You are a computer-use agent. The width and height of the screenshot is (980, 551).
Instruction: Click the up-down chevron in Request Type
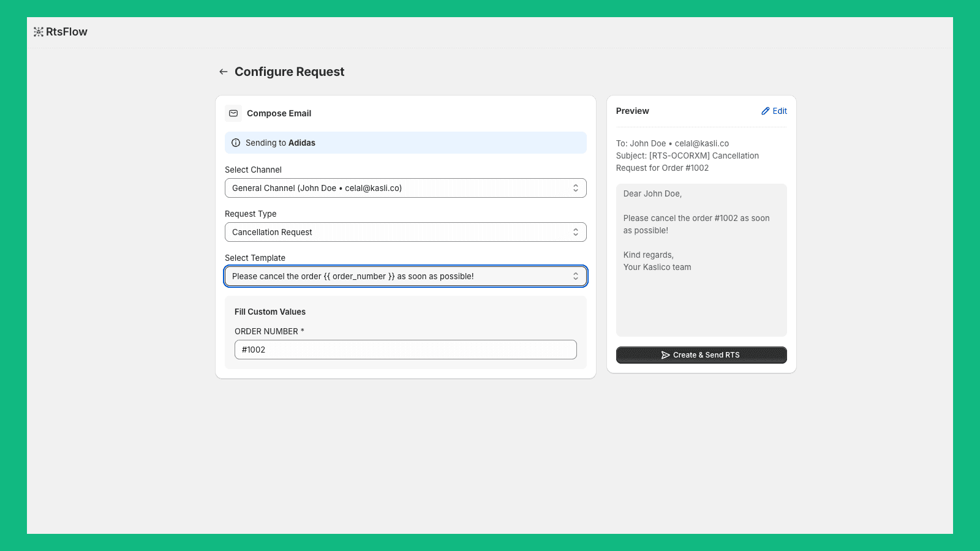pos(576,232)
